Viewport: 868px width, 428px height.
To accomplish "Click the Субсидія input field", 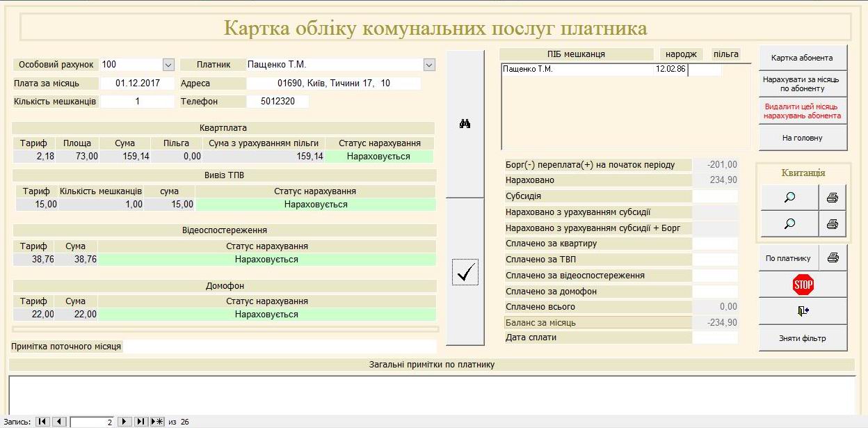I will point(715,196).
